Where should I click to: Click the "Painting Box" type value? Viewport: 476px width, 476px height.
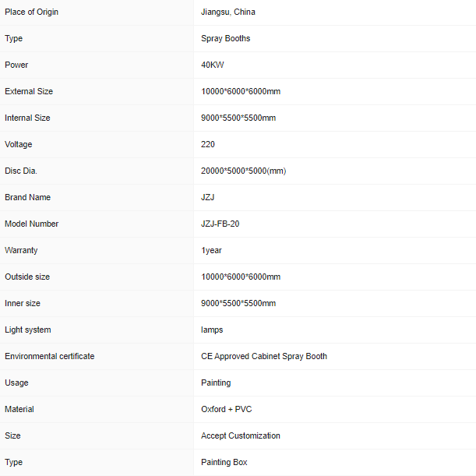(x=224, y=462)
